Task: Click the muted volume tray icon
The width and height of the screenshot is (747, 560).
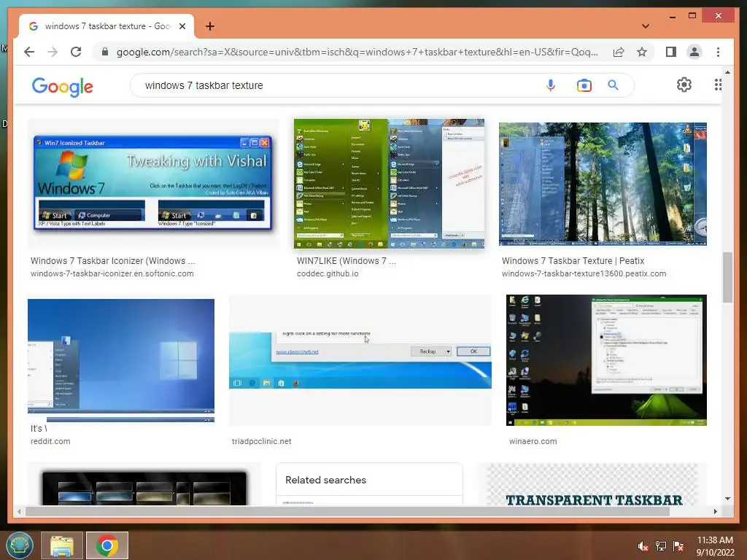Action: coord(643,546)
